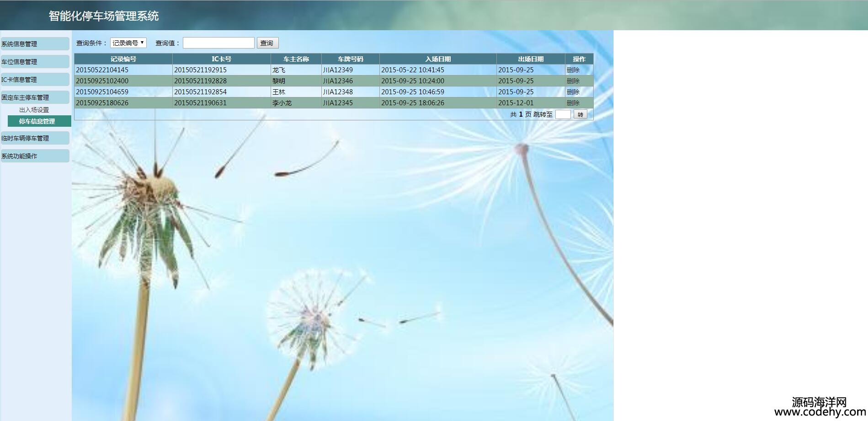Image resolution: width=868 pixels, height=421 pixels.
Task: Delete record 20150522104145 for 龙飞
Action: pyautogui.click(x=573, y=70)
